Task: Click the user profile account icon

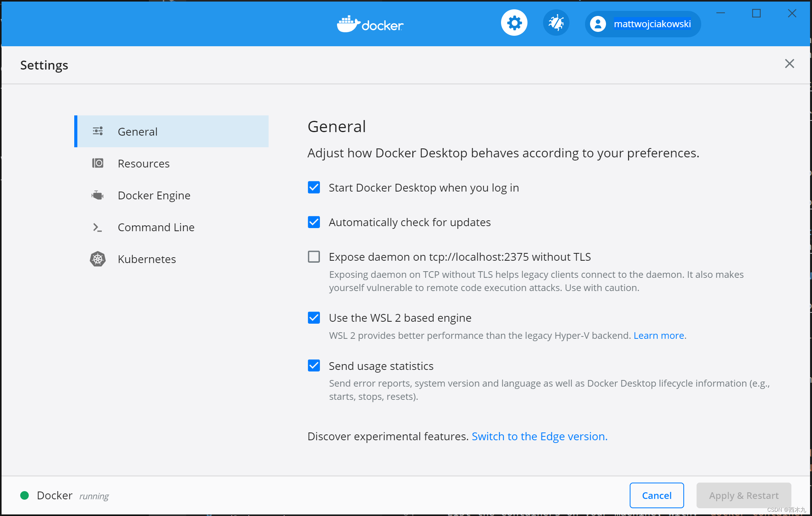Action: [598, 24]
